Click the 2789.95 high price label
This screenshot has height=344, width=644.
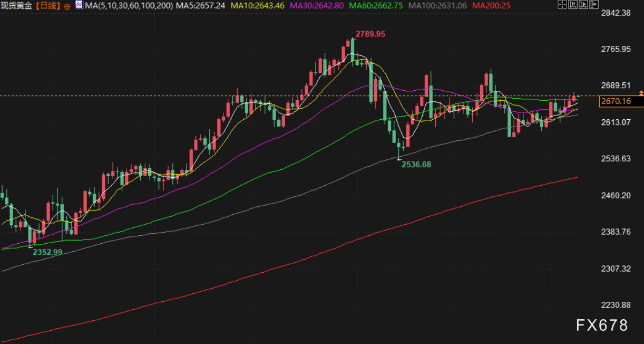(370, 34)
